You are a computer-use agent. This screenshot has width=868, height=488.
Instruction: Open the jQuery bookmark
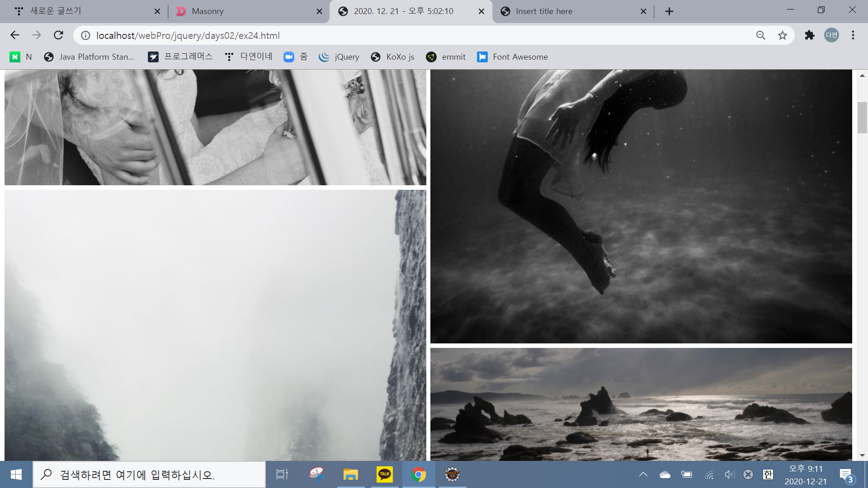click(x=339, y=57)
